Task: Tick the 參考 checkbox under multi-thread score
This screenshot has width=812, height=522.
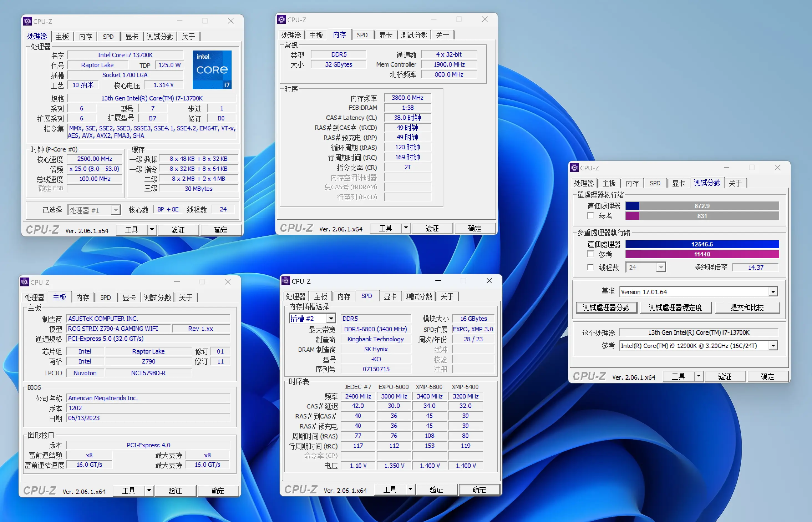Action: [590, 254]
